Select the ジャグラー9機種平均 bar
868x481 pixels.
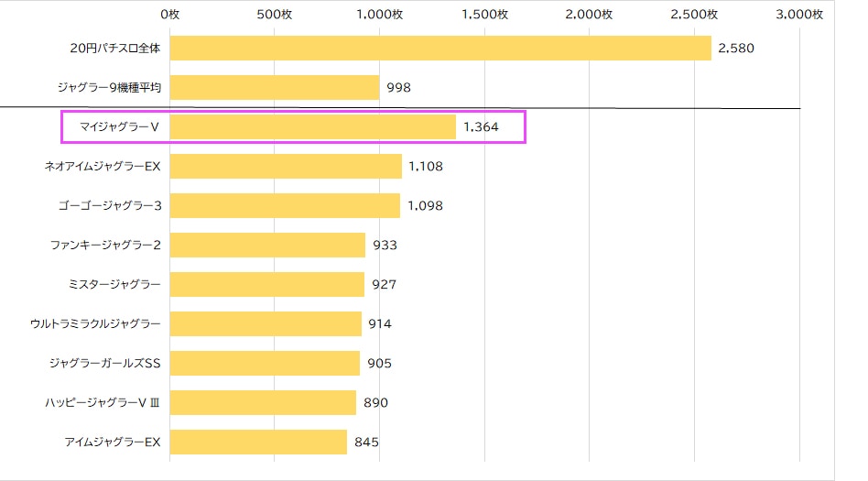tap(275, 88)
